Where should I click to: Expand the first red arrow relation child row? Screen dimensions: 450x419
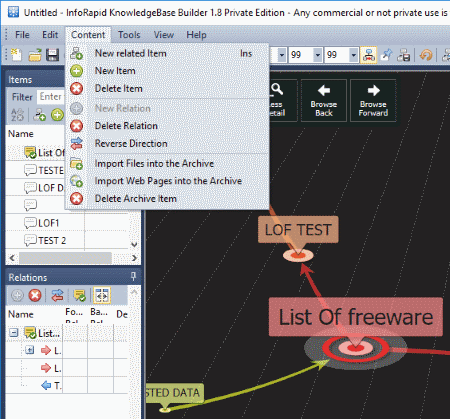30,350
